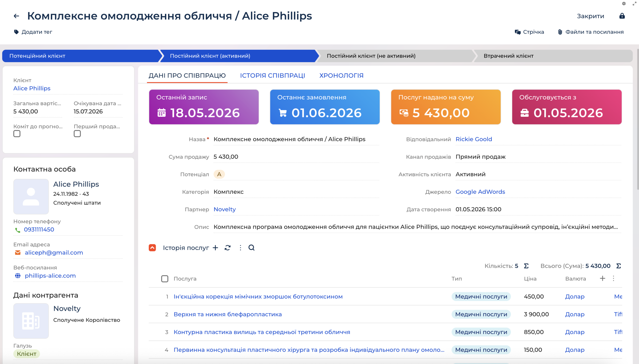Click the cart icon on Останнє замовлення card
Viewport: 639px width, 364px height.
click(x=283, y=113)
